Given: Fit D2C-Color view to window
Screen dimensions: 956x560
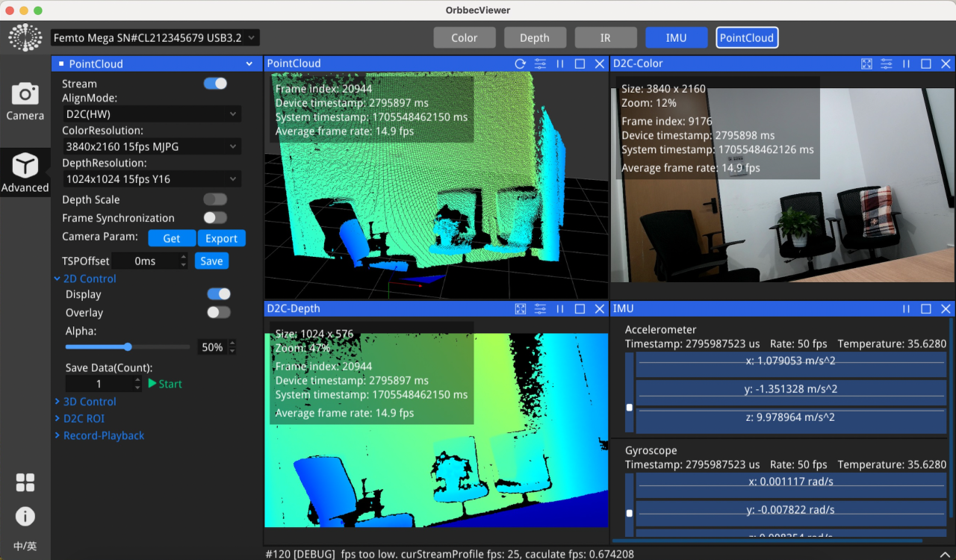Looking at the screenshot, I should pyautogui.click(x=866, y=64).
